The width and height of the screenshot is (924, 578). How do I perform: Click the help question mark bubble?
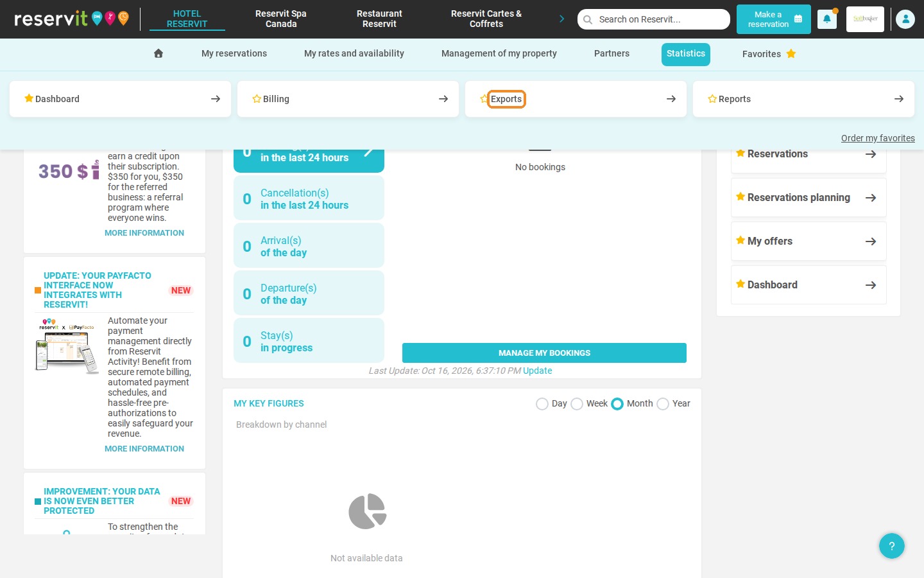pos(892,546)
